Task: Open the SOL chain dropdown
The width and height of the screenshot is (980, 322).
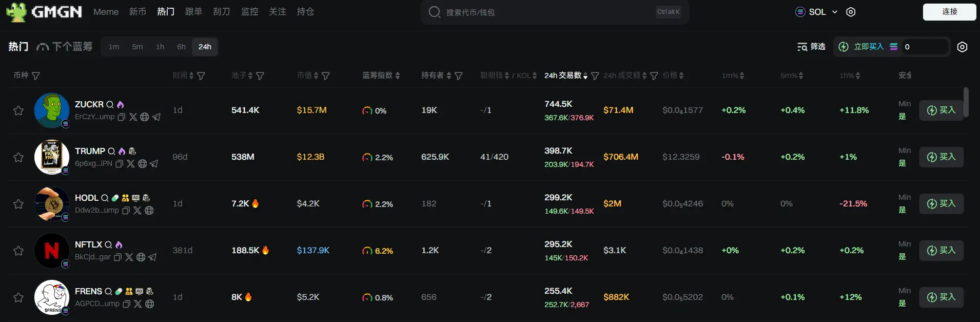Action: [x=816, y=12]
